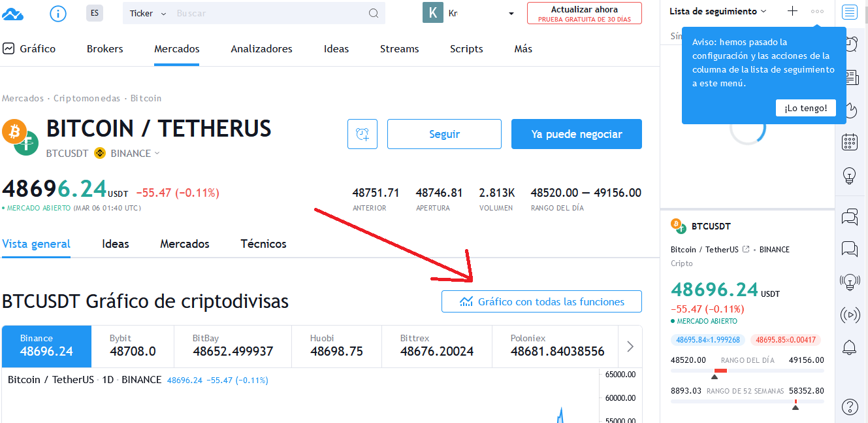
Task: Create alert with the alarm-clock plus button
Action: coord(362,134)
